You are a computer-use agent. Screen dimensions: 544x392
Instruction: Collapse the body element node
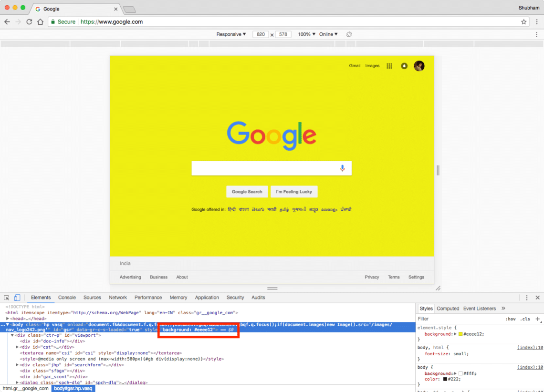[8, 324]
